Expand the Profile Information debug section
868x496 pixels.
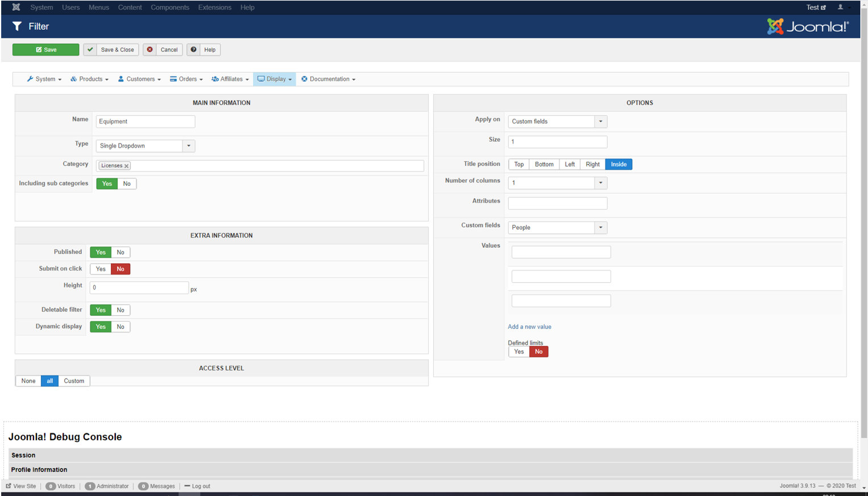click(431, 470)
